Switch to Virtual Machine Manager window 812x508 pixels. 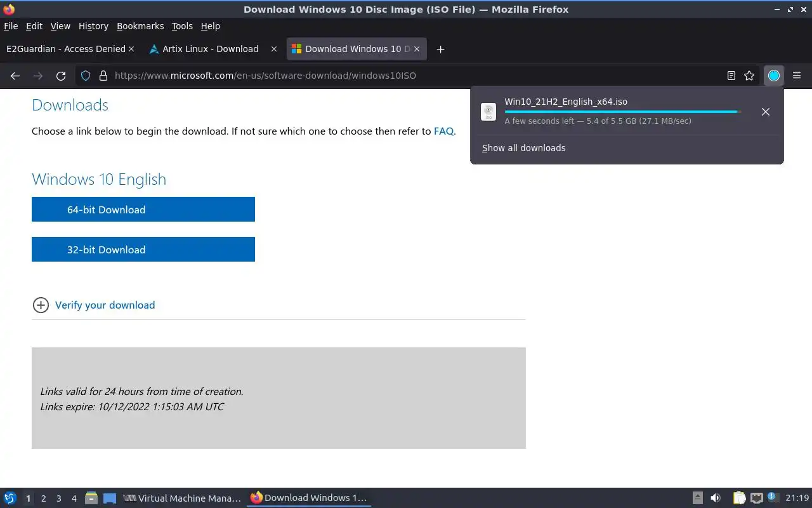183,498
